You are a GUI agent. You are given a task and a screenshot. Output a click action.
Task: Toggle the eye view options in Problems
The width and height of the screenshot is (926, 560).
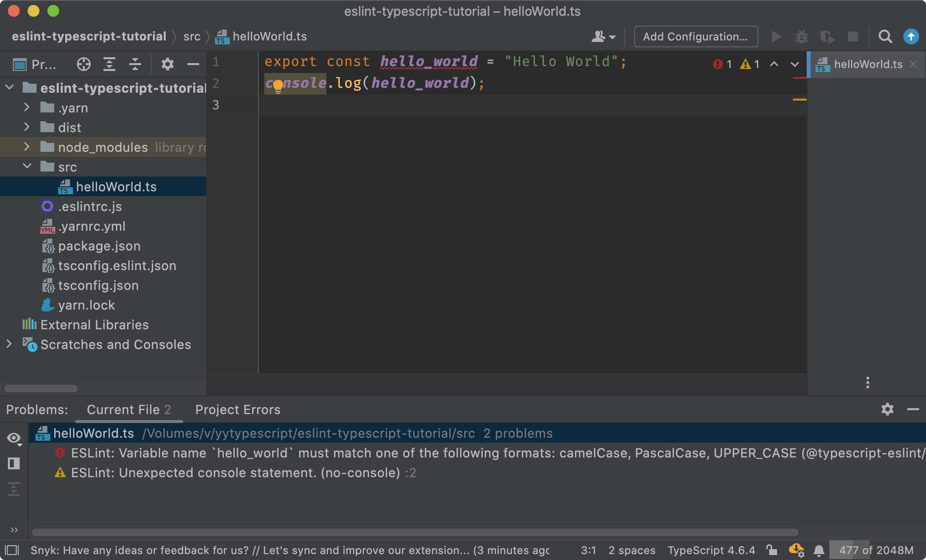[14, 438]
